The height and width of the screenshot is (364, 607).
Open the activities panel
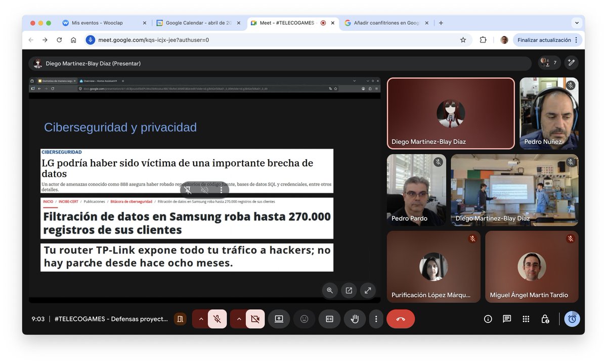(526, 319)
